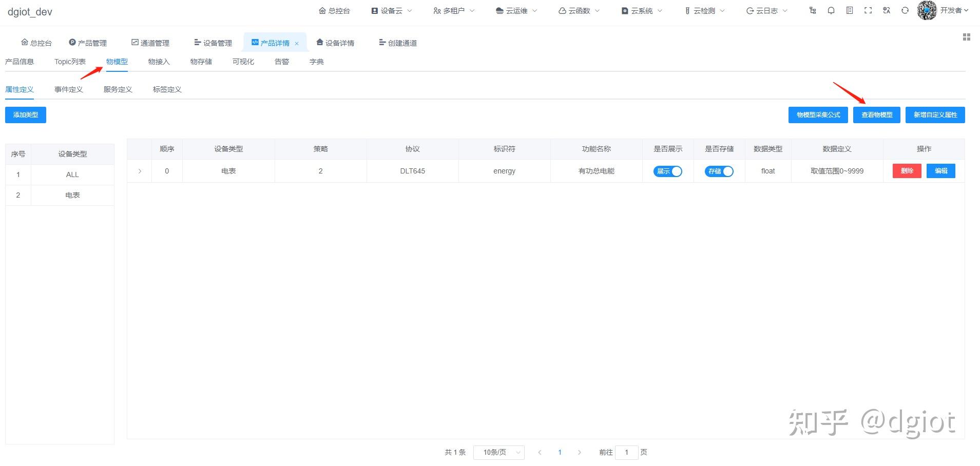Enter fullscreen mode via the header icon
This screenshot has height=466, width=980.
click(x=868, y=10)
